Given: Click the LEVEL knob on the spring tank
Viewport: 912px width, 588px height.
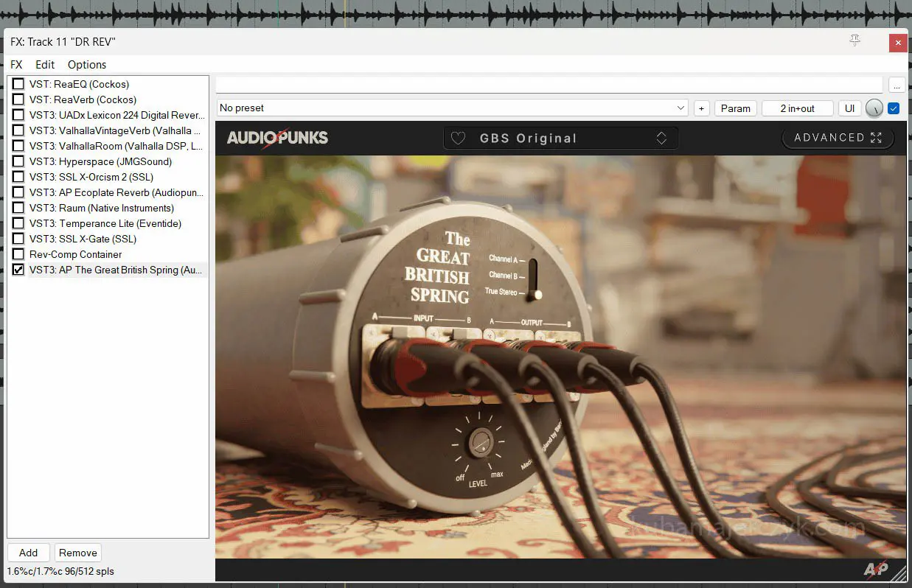Looking at the screenshot, I should 480,443.
